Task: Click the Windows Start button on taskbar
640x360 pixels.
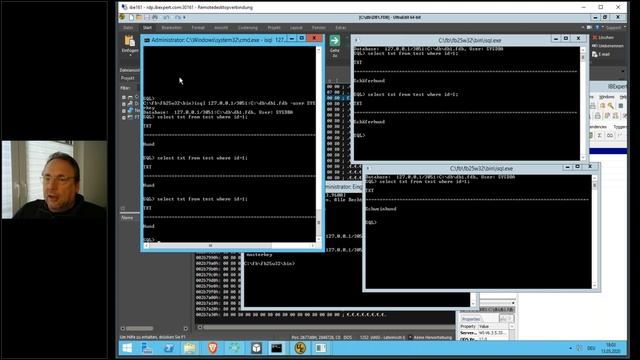Action: [127, 348]
